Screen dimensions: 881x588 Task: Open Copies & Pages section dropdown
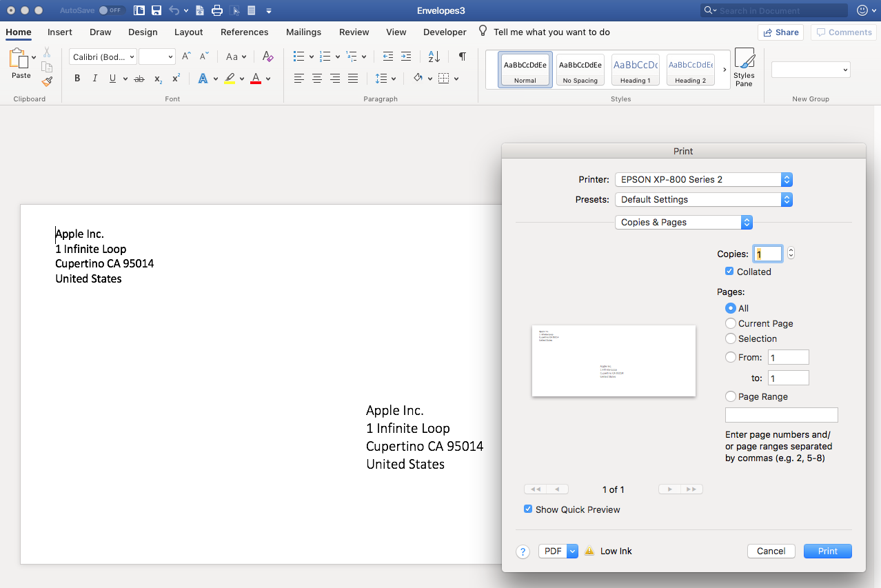(x=684, y=222)
